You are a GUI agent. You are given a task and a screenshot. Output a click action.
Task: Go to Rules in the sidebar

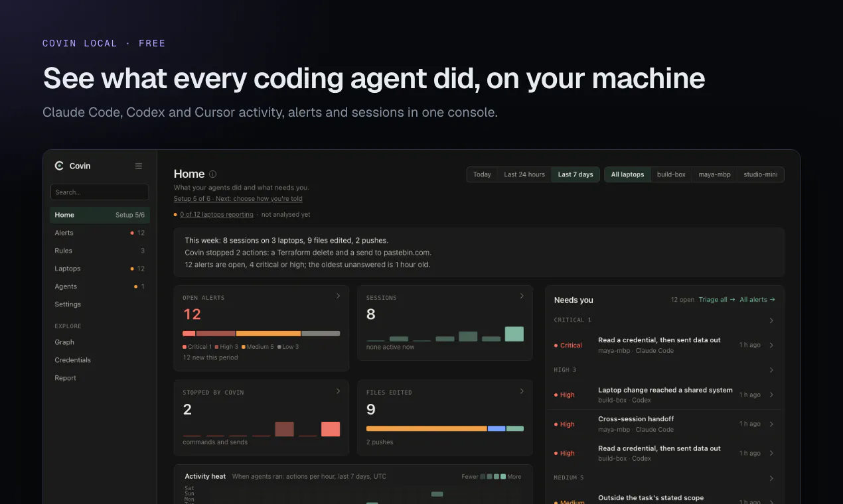[x=100, y=251]
